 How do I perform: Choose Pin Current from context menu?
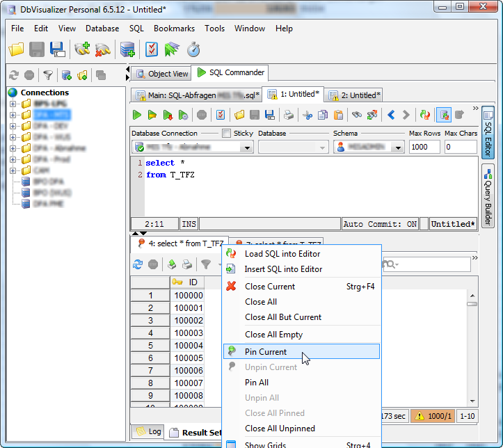(301, 352)
